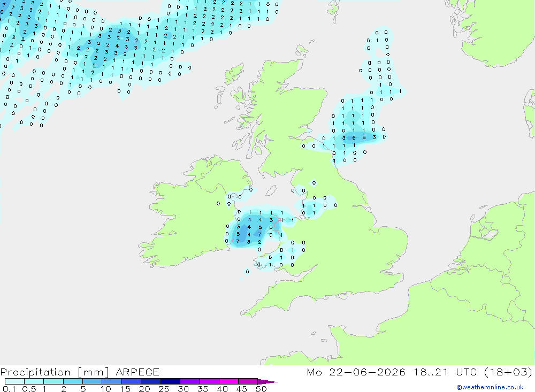Click the 'Precipitation [mm] ARPEGE' title text
Screen dimensions: 535x392
(x=80, y=372)
